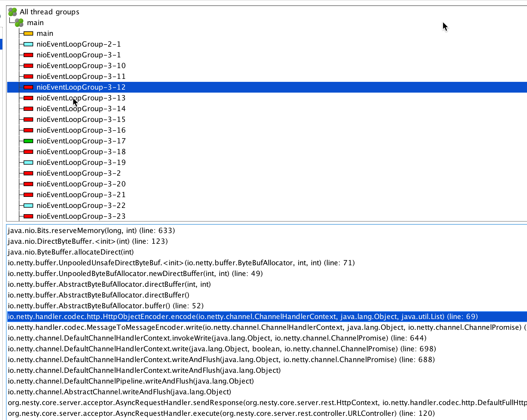527x420 pixels.
Task: Click the green status icon of nioEventLoopGroup-3-17
Action: [28, 141]
